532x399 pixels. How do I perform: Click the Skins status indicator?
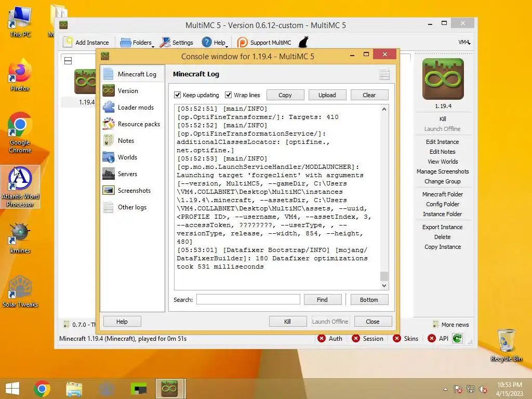(x=405, y=339)
